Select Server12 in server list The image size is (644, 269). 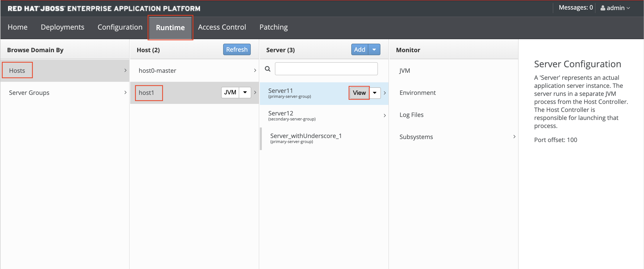pyautogui.click(x=324, y=116)
